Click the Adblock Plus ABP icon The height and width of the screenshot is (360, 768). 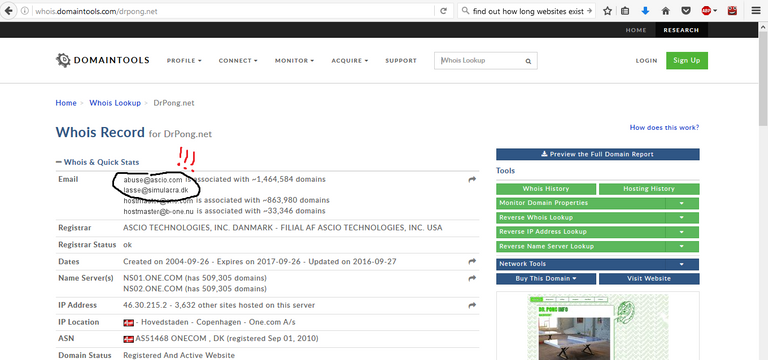tap(706, 11)
